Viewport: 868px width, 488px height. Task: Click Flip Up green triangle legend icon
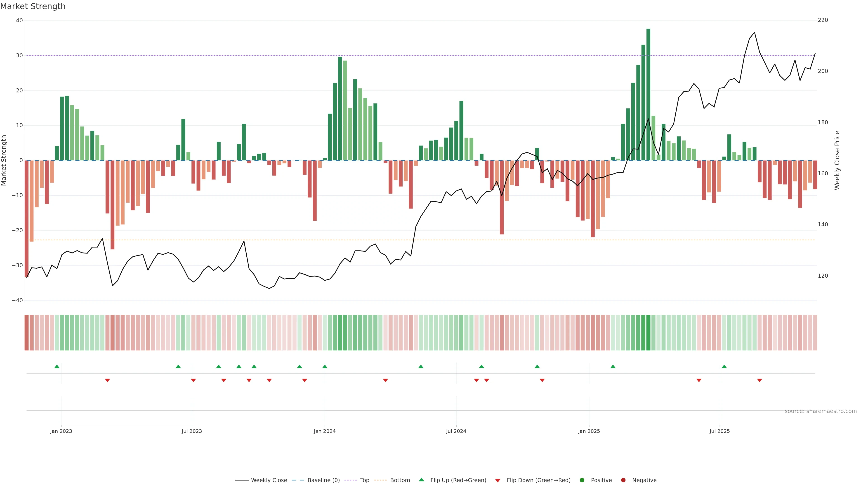(x=421, y=480)
